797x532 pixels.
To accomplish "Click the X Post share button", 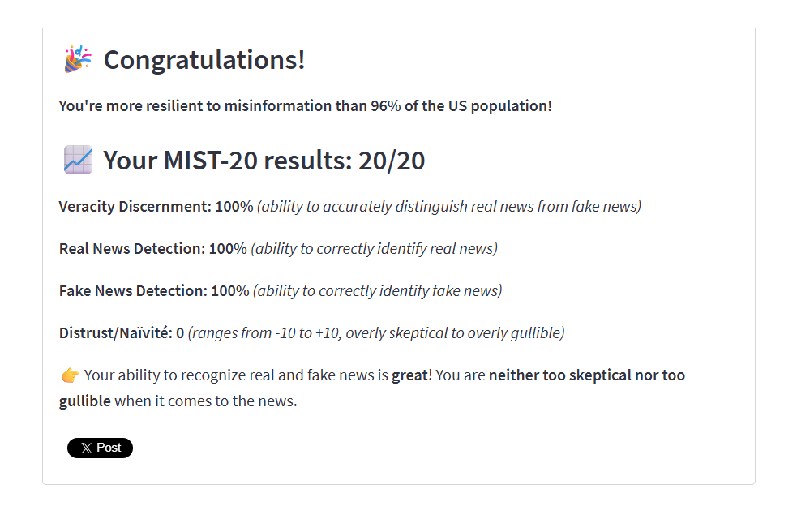I will [x=100, y=448].
